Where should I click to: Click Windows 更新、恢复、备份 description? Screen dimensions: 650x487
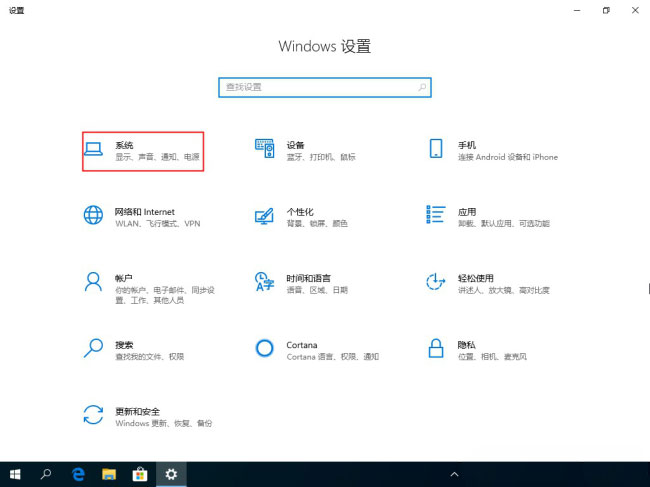point(163,424)
